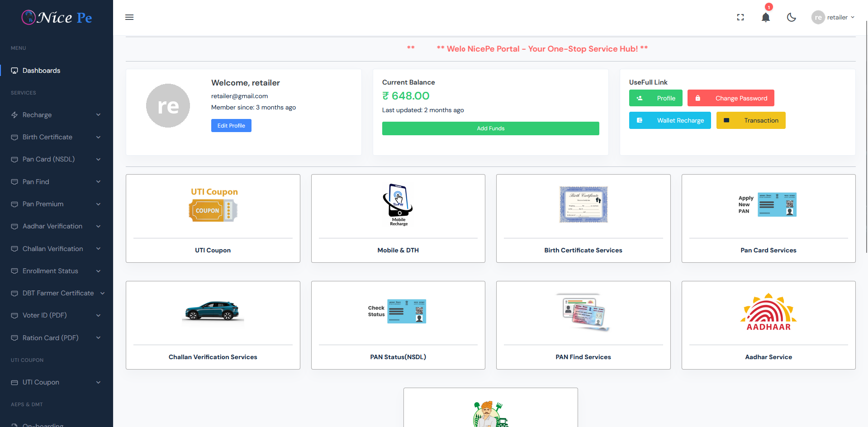Click the notification badge showing 1

pos(768,7)
